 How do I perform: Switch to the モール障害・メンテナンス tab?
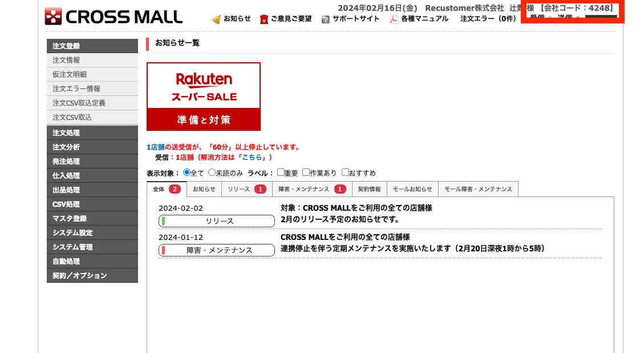point(478,189)
